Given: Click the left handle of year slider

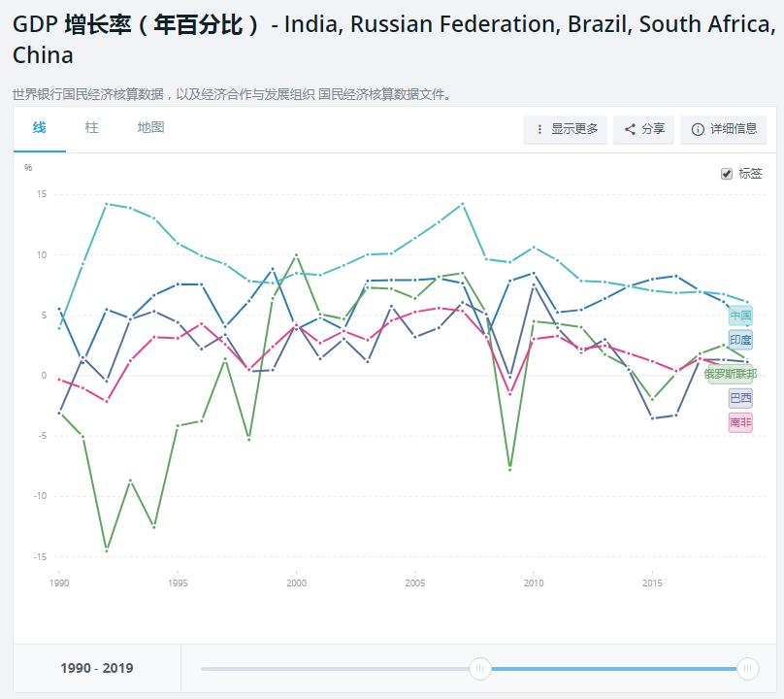Looking at the screenshot, I should pos(479,668).
